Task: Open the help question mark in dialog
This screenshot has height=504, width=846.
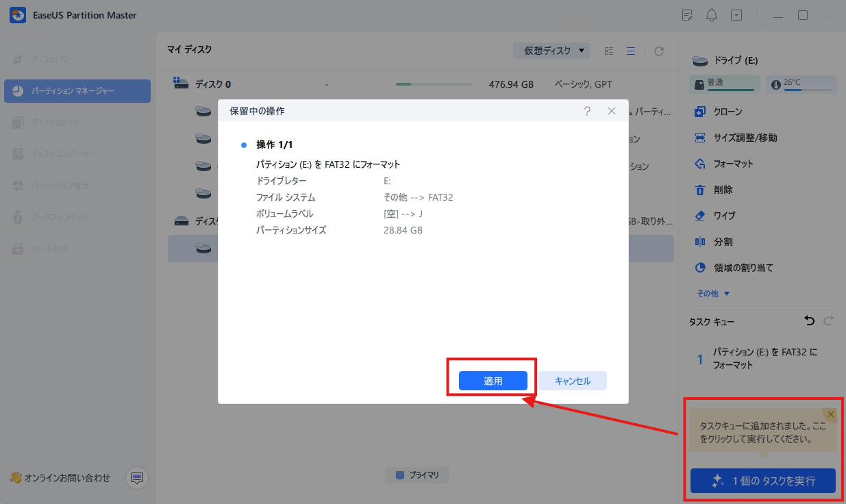Action: tap(587, 111)
